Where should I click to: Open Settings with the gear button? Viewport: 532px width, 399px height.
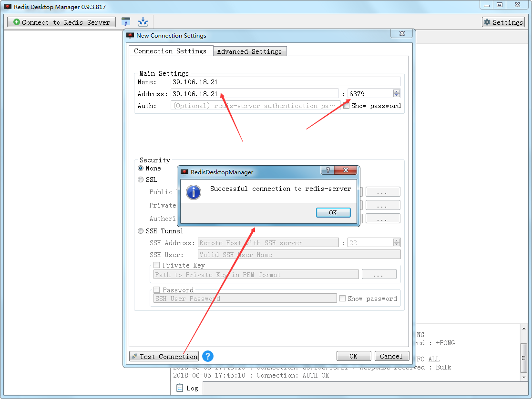[x=503, y=22]
